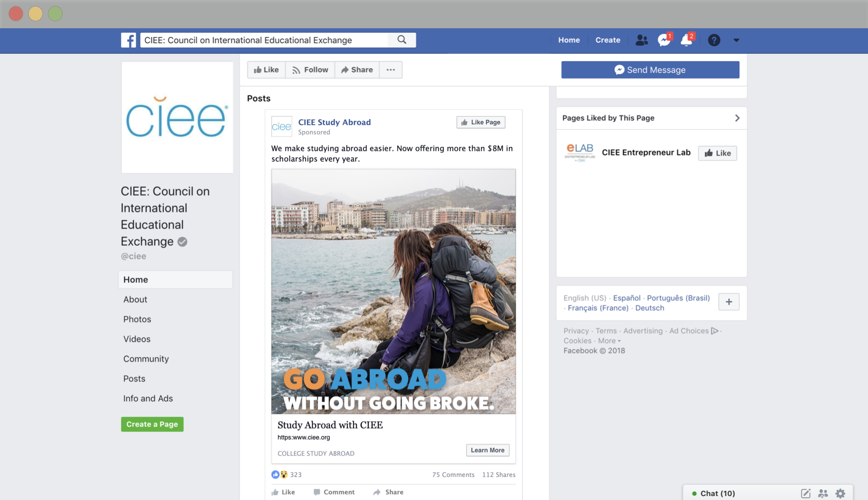Like the sponsored post
868x500 pixels.
283,492
